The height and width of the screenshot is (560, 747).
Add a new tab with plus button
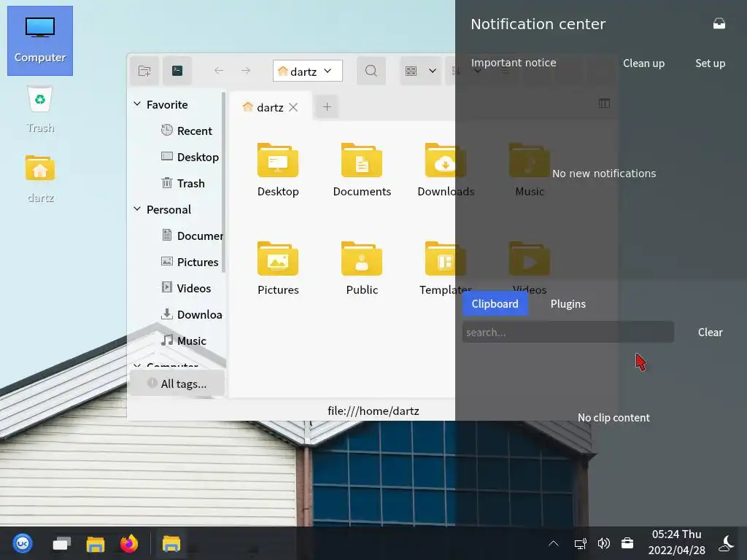click(x=327, y=106)
